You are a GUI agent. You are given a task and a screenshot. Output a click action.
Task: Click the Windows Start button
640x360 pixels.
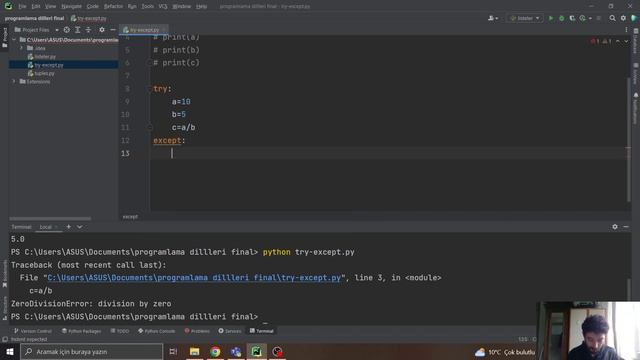pos(10,351)
